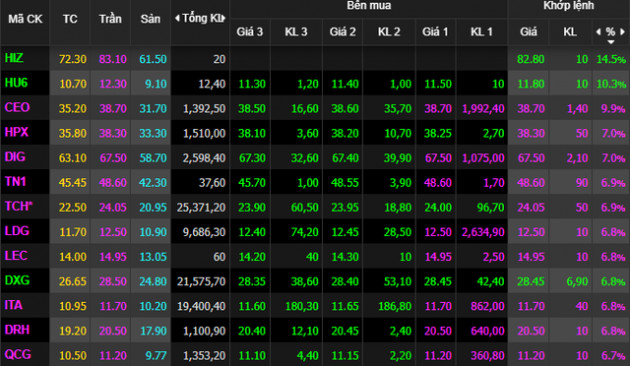Viewport: 630px width, 366px height.
Task: Click right arrow beside Tổng KL header
Action: [x=223, y=18]
